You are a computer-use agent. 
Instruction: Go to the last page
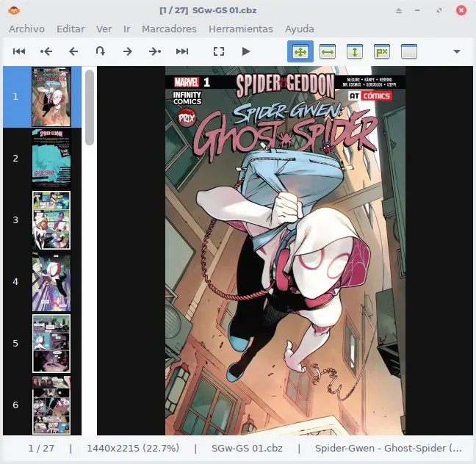[182, 51]
